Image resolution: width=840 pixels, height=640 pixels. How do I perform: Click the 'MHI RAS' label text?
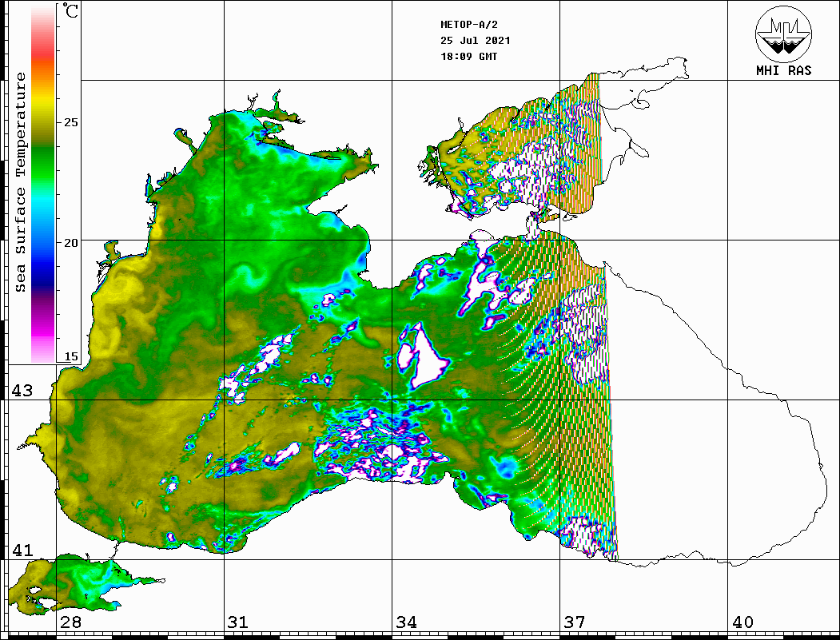[x=783, y=70]
